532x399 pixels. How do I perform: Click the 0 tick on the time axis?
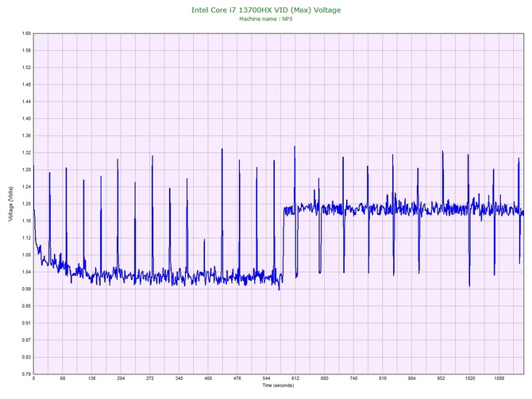click(33, 378)
